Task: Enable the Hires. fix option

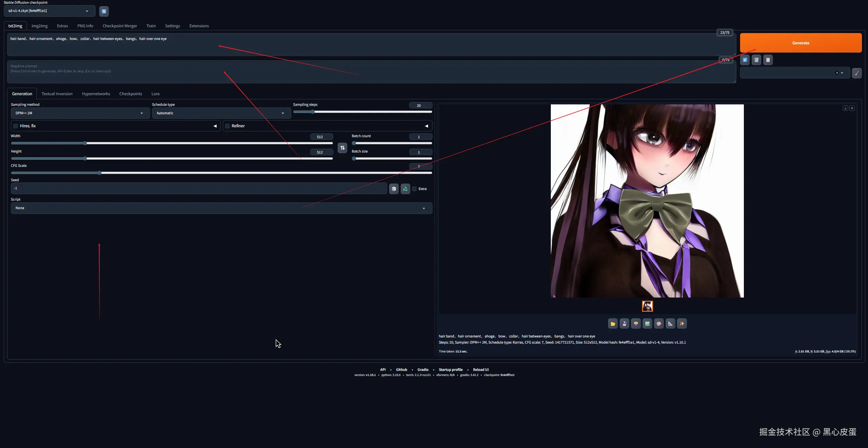Action: tap(16, 126)
